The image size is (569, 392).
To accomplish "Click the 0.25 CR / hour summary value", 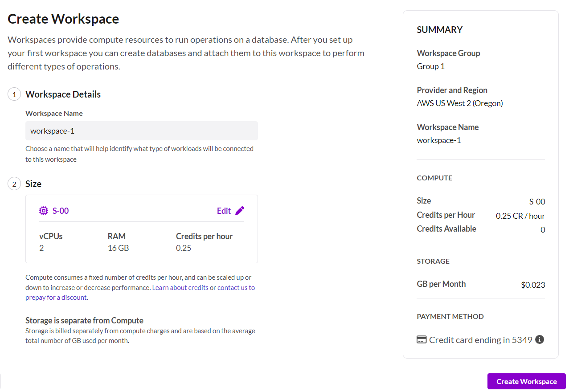I will (x=520, y=216).
